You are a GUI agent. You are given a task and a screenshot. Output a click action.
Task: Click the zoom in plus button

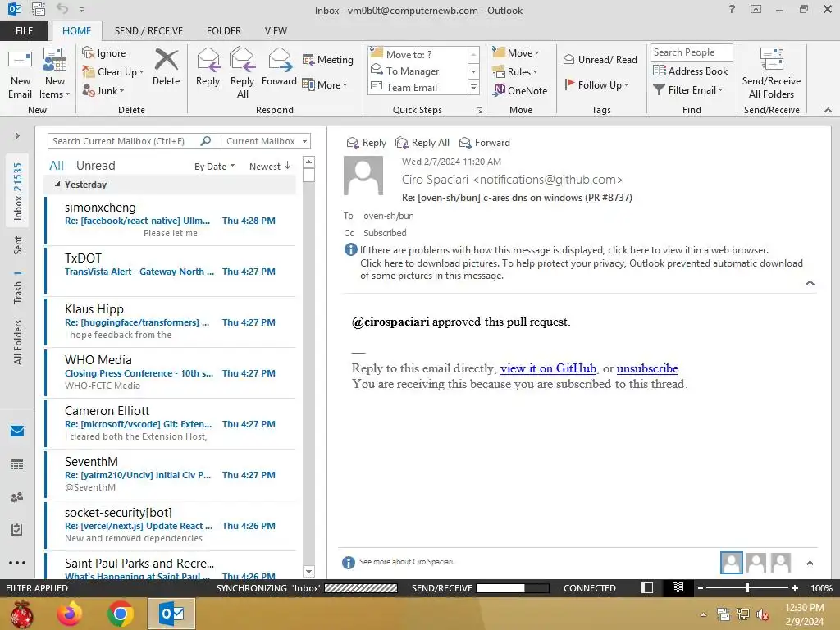(x=795, y=588)
